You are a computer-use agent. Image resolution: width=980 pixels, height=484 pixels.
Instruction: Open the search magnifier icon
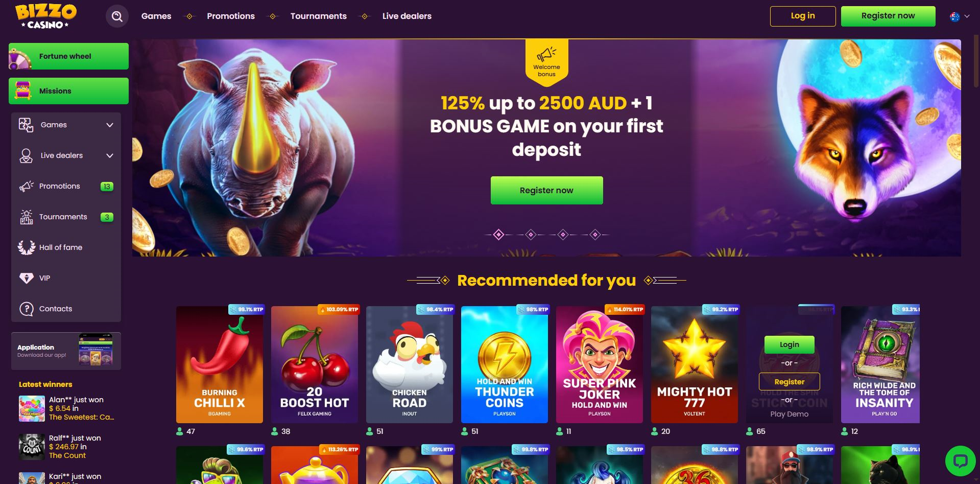117,16
